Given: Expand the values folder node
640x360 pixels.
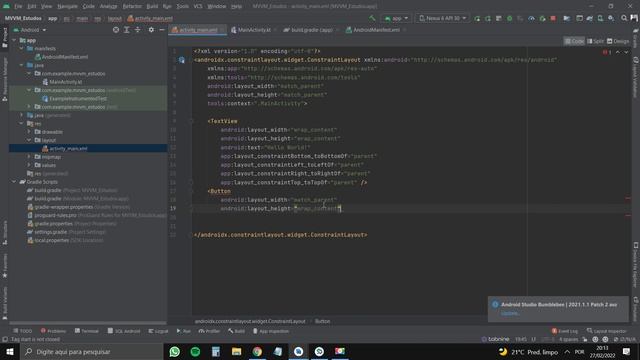Looking at the screenshot, I should click(x=29, y=165).
